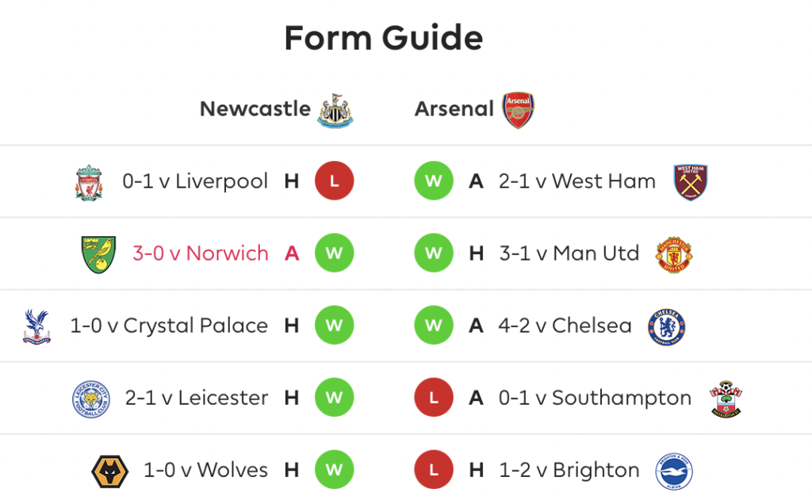Click the green W beside West Ham
The image size is (812, 504).
click(x=434, y=181)
